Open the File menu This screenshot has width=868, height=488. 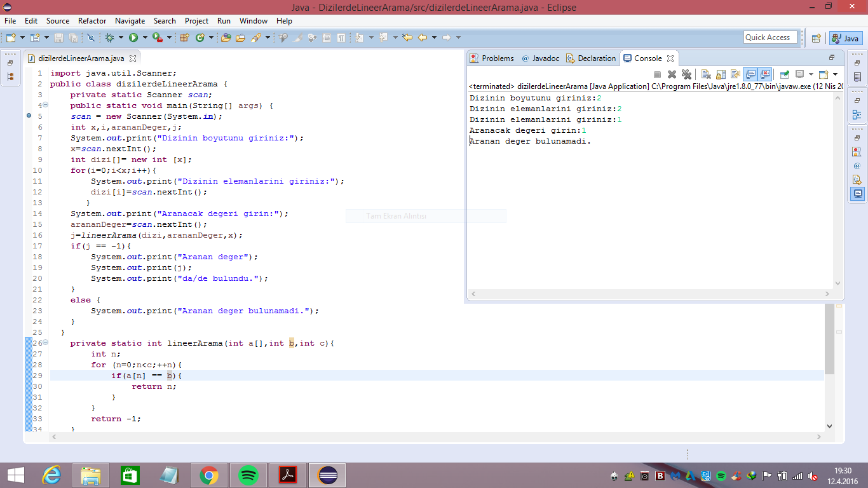(x=10, y=21)
